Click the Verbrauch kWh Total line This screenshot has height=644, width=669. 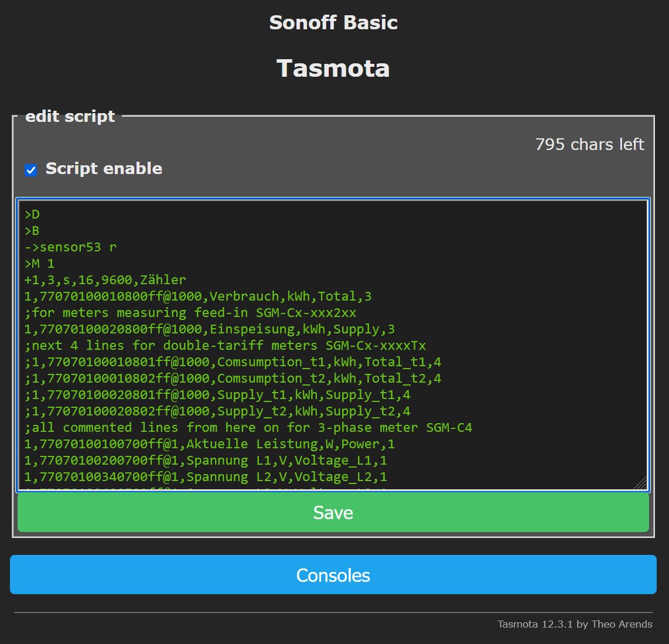click(198, 297)
